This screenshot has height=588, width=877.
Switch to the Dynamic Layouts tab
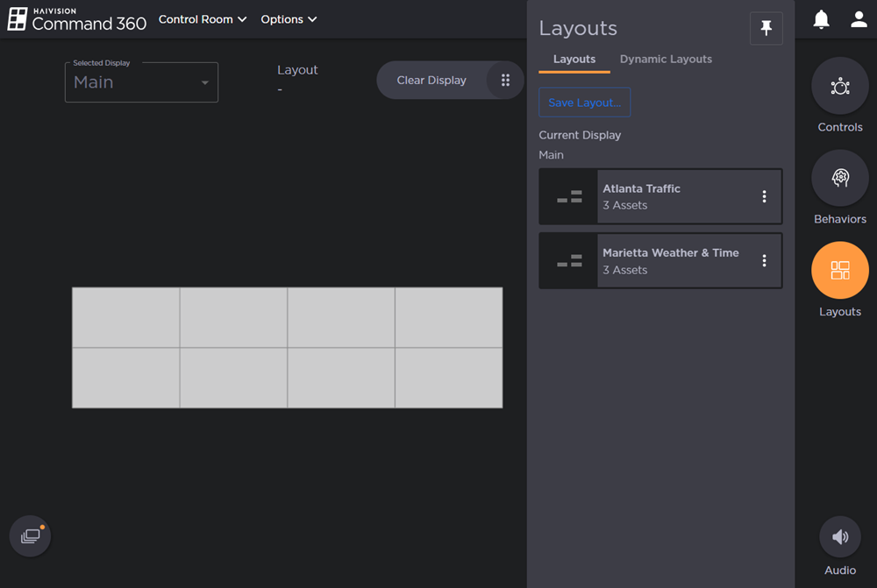[666, 59]
